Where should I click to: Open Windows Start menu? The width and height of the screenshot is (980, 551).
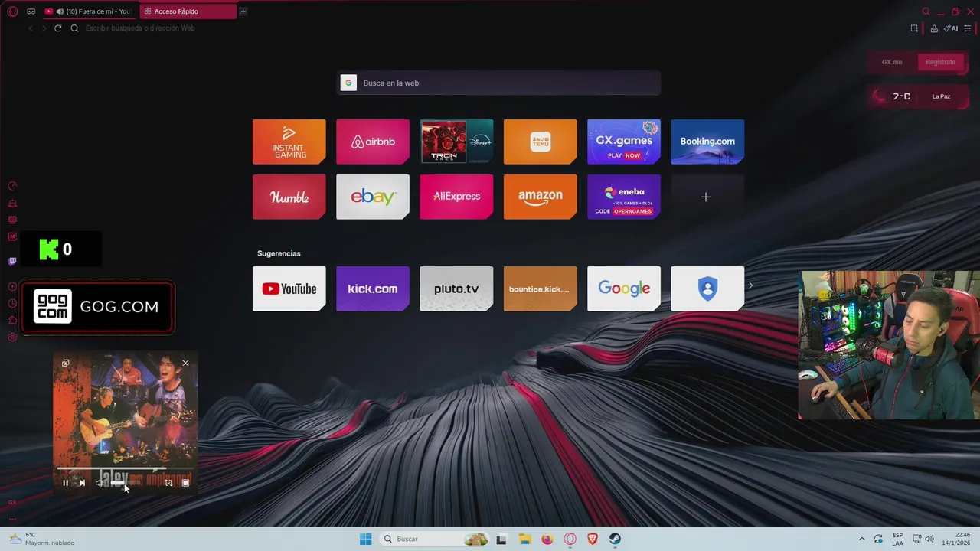pyautogui.click(x=366, y=539)
